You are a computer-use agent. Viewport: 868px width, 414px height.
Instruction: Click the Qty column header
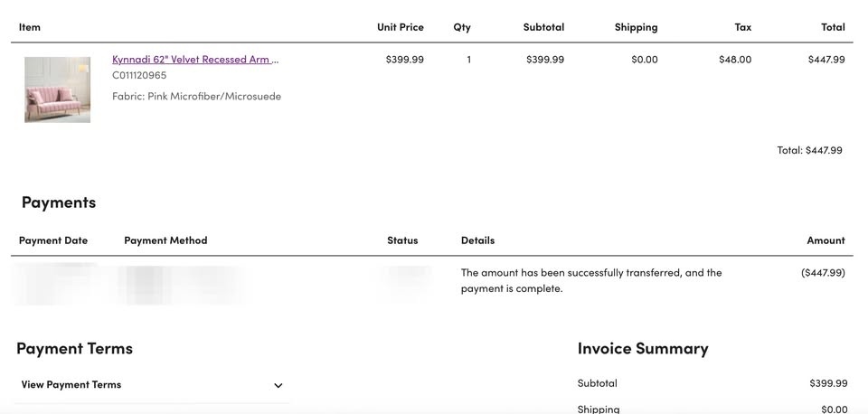coord(462,27)
